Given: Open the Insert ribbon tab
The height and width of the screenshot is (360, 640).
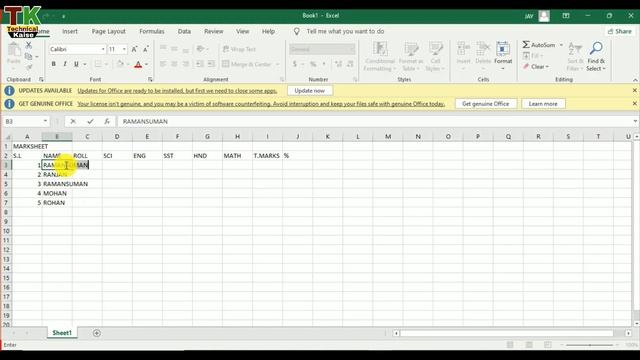Looking at the screenshot, I should 70,31.
